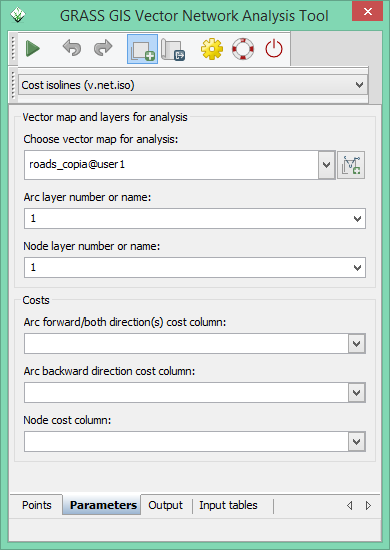390x550 pixels.
Task: Select the Parameters tab
Action: [103, 505]
